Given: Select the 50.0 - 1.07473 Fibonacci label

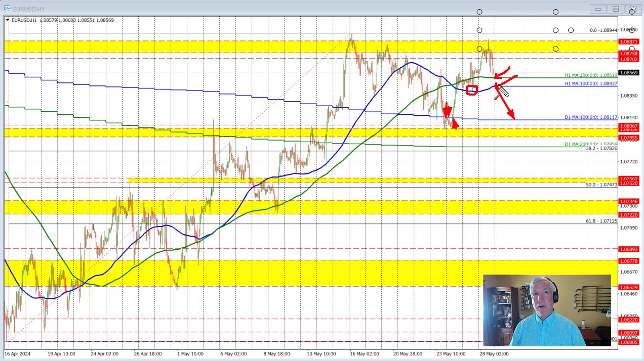Looking at the screenshot, I should click(601, 185).
